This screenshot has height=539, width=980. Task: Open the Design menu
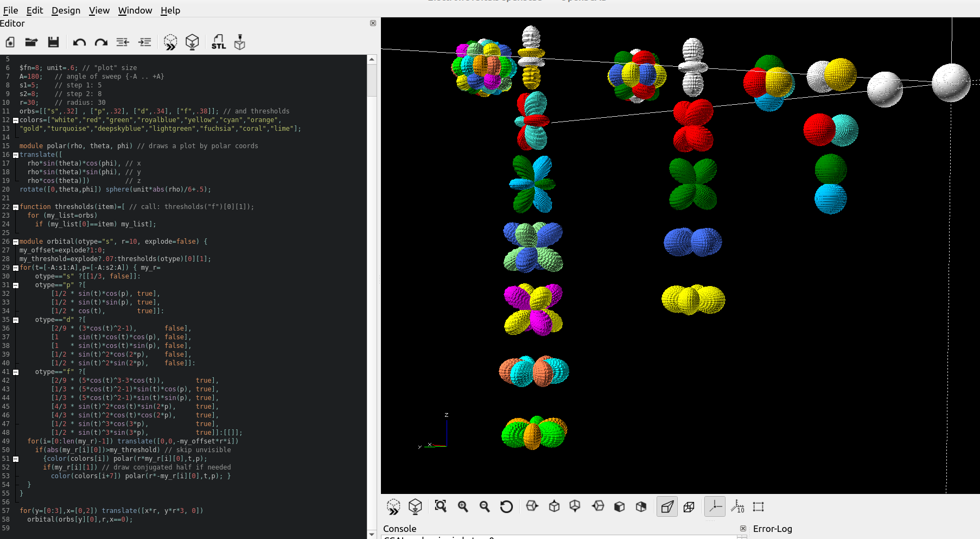click(66, 10)
